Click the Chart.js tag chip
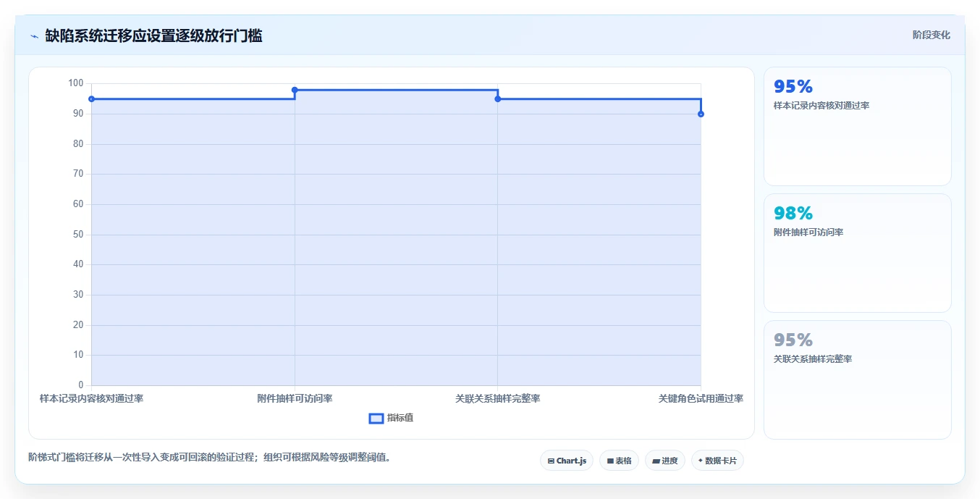Viewport: 980px width, 499px height. coord(567,461)
